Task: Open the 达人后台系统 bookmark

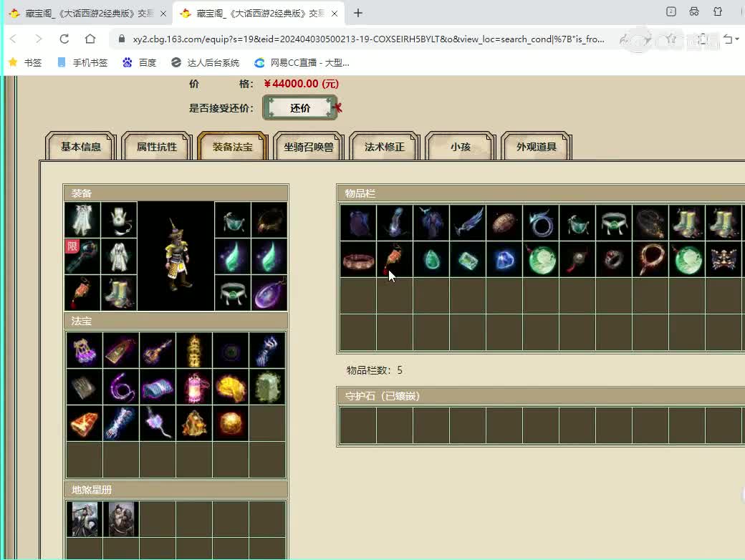Action: click(x=206, y=63)
